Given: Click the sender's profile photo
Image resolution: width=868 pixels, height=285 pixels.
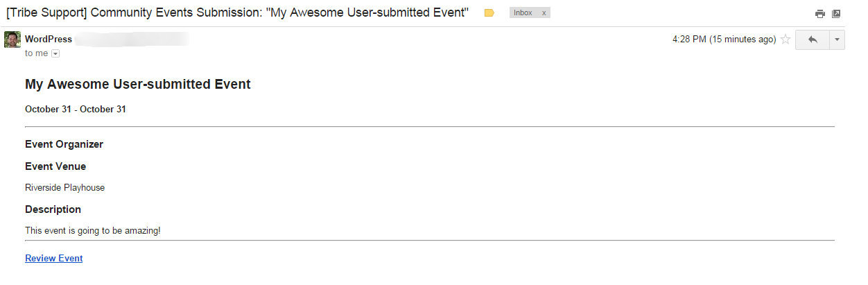Looking at the screenshot, I should pos(12,40).
